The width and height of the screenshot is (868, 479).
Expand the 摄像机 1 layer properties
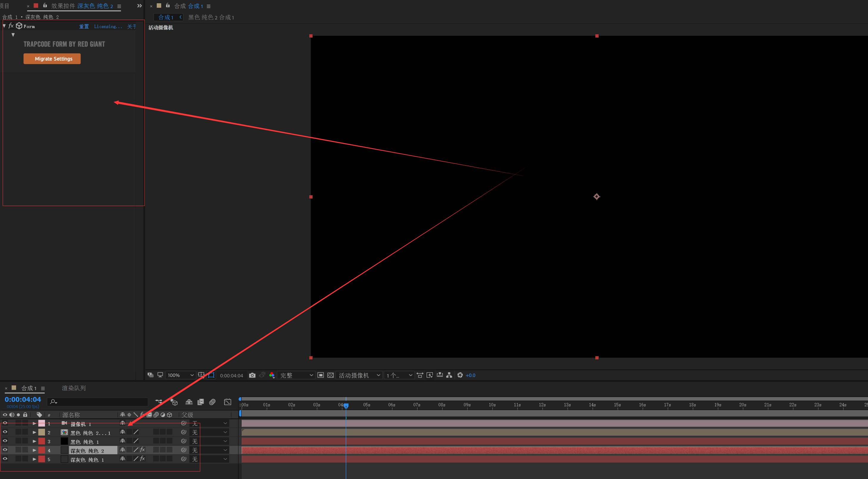[34, 423]
